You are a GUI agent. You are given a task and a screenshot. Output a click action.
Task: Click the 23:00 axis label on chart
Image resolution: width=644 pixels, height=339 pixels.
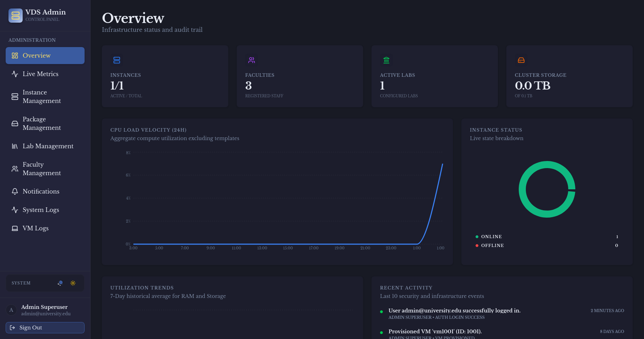tap(391, 248)
